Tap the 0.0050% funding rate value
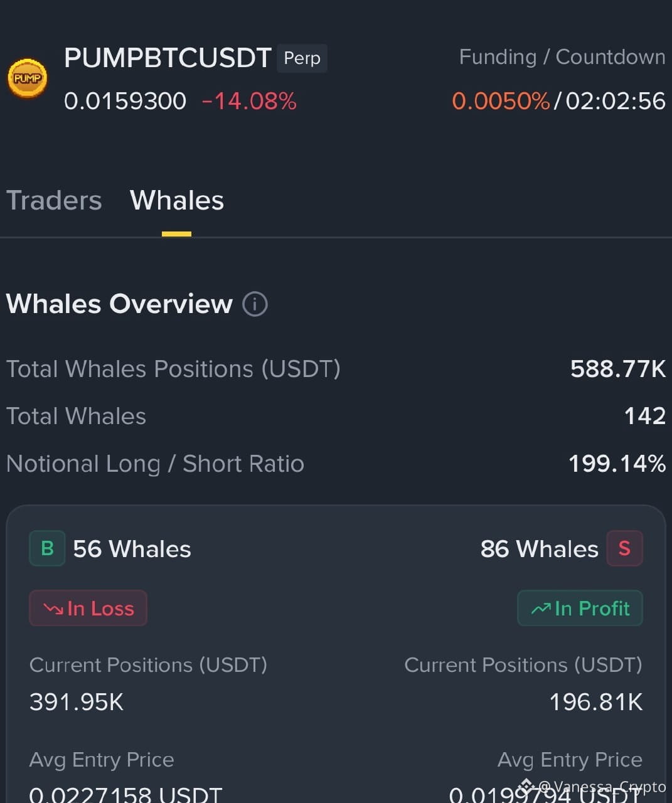This screenshot has height=803, width=672. click(501, 101)
